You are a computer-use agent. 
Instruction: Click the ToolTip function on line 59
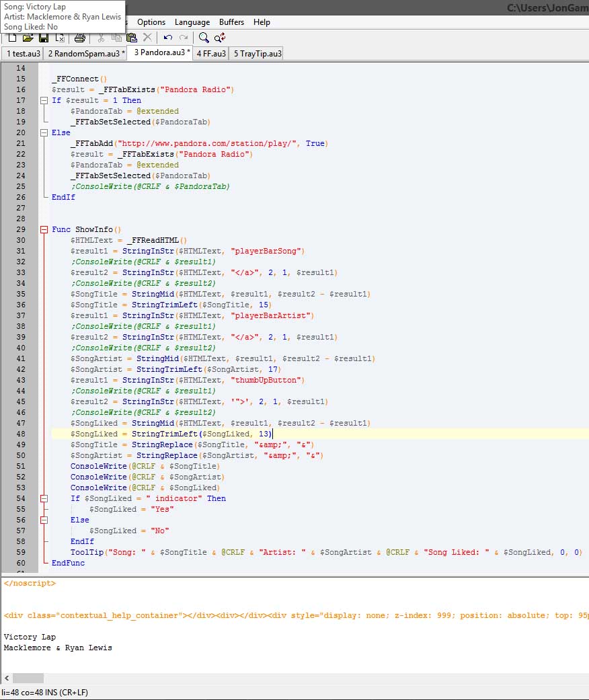[87, 552]
